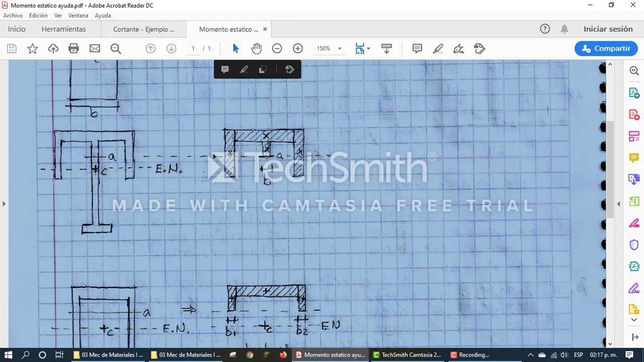Add sticky note from floating toolbar
The image size is (644, 362).
coord(225,70)
